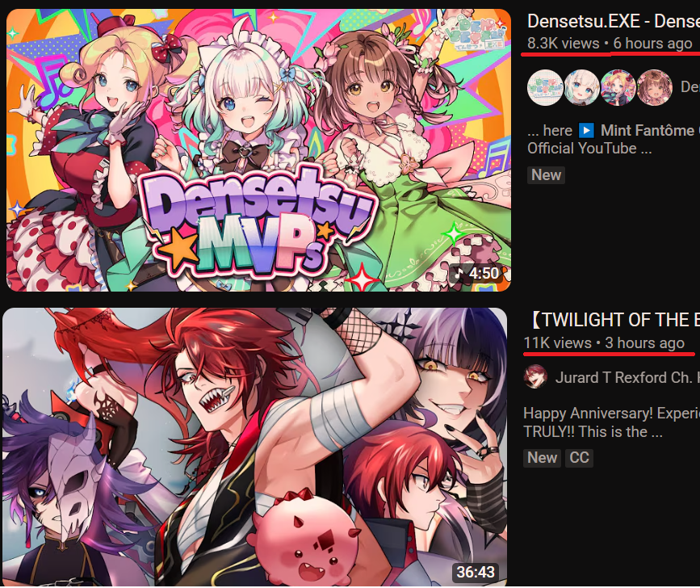Click the CC closed captions badge
This screenshot has width=700, height=588.
click(579, 458)
